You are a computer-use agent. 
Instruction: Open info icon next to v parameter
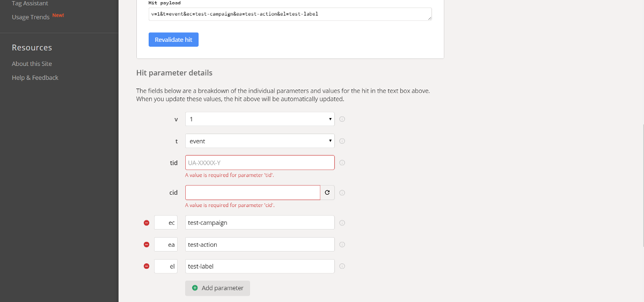coord(342,119)
